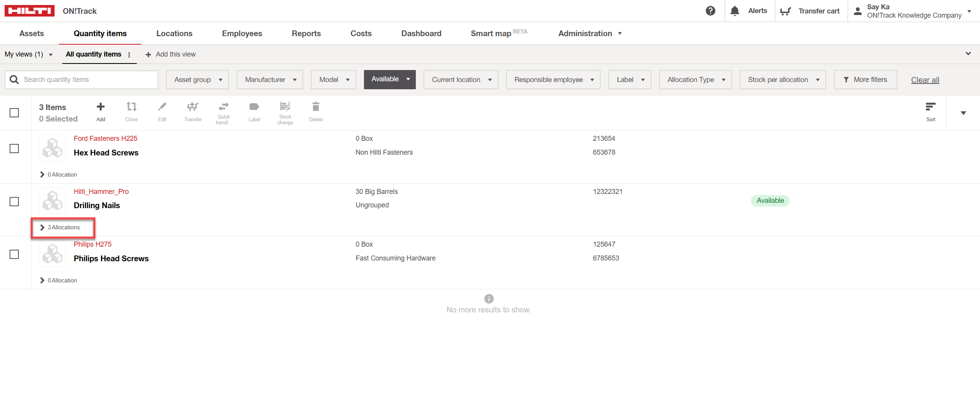Click the Clear all link
Screen dimensions: 980x414
pyautogui.click(x=925, y=80)
